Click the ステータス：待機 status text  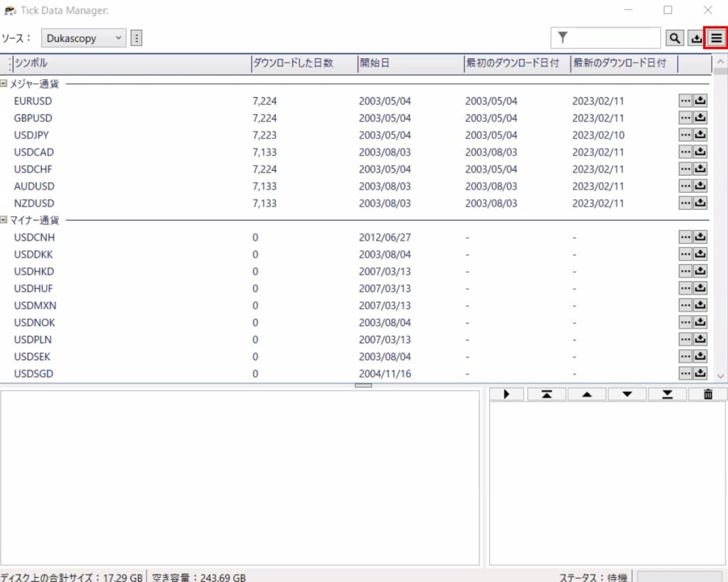pyautogui.click(x=593, y=577)
